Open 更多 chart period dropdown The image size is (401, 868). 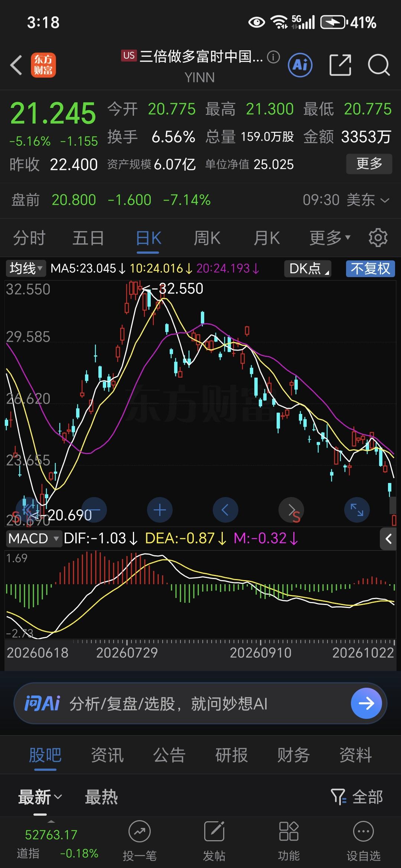[x=330, y=238]
